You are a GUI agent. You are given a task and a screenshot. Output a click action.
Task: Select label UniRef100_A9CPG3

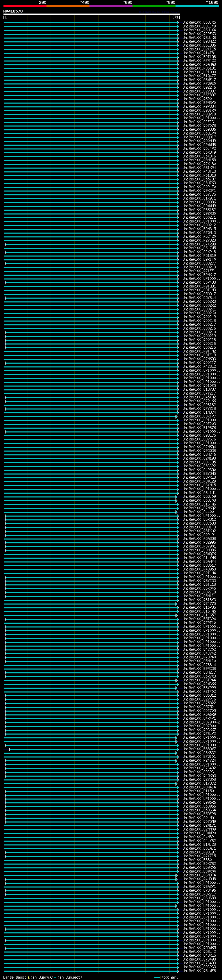[x=199, y=967]
